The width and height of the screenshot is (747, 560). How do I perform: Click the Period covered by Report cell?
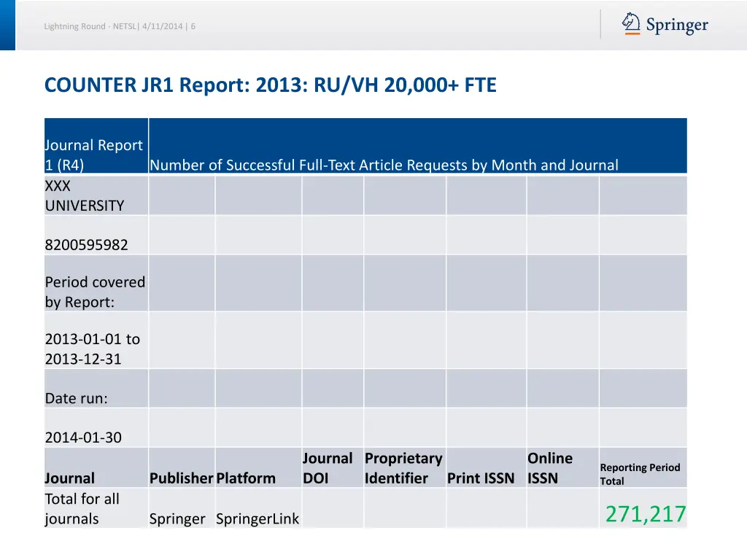[95, 291]
